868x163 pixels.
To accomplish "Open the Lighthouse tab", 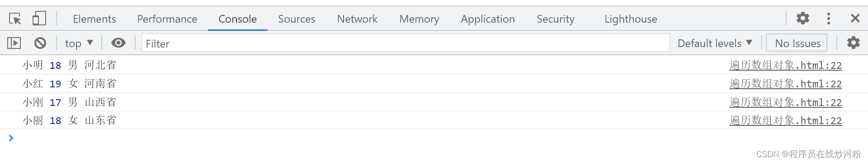I will pos(631,19).
